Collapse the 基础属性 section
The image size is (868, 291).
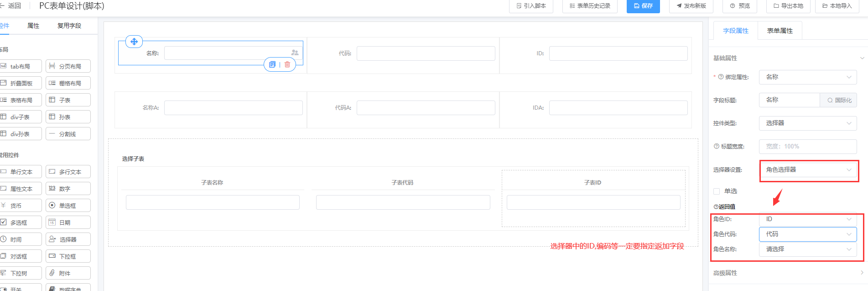(862, 58)
